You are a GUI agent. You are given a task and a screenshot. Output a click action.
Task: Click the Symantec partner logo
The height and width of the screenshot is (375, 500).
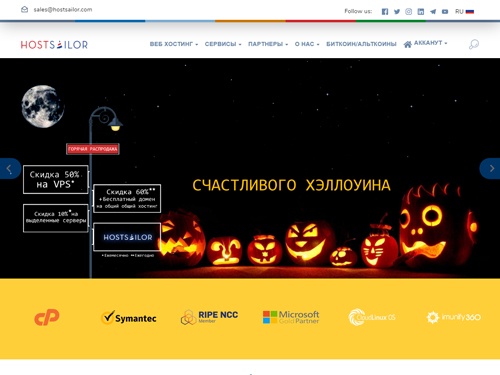129,318
